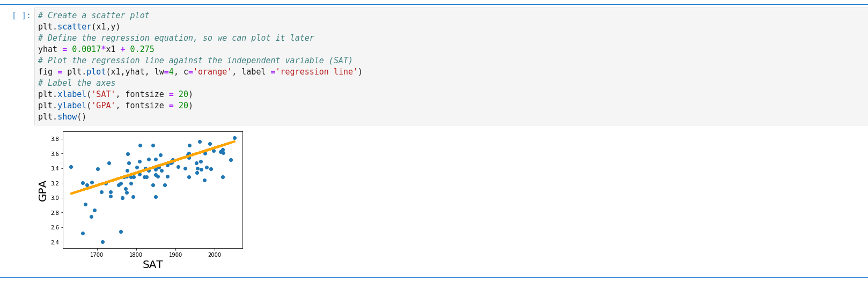
Task: Click the lw=4 argument
Action: tap(164, 72)
